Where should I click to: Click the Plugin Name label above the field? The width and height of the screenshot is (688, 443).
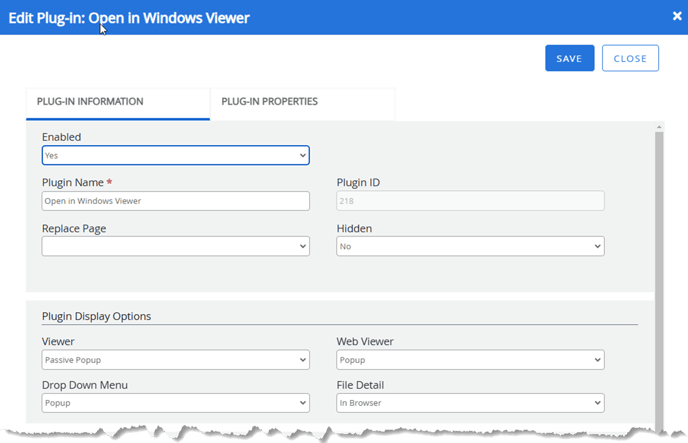click(72, 183)
